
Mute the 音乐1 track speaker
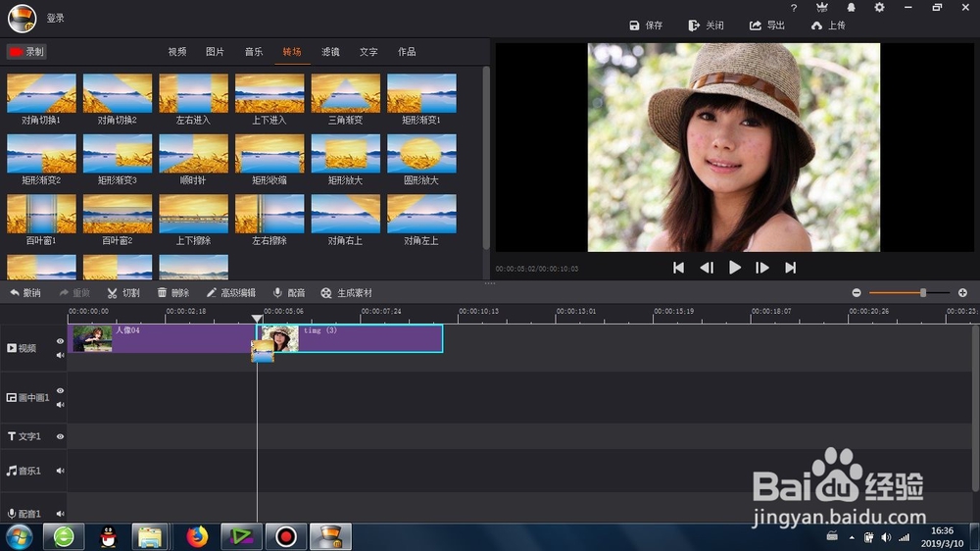[x=60, y=471]
